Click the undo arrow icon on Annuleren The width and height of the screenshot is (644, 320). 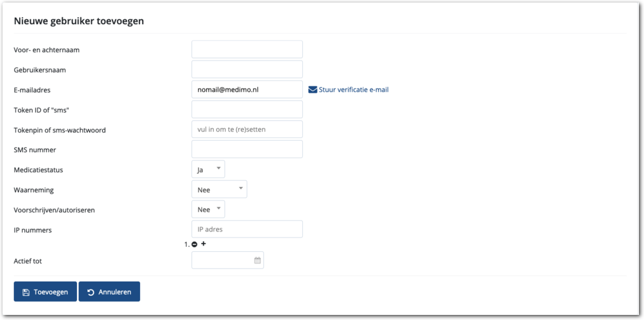point(91,293)
